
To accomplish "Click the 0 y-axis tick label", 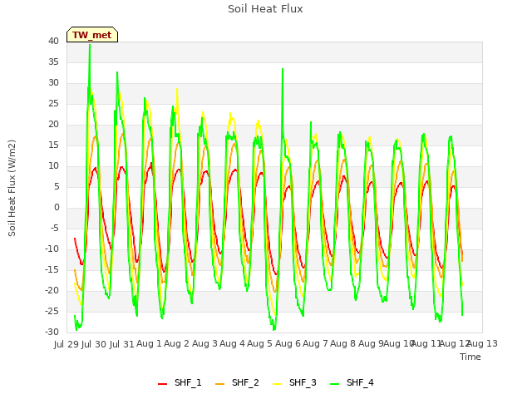I will 57,207.
